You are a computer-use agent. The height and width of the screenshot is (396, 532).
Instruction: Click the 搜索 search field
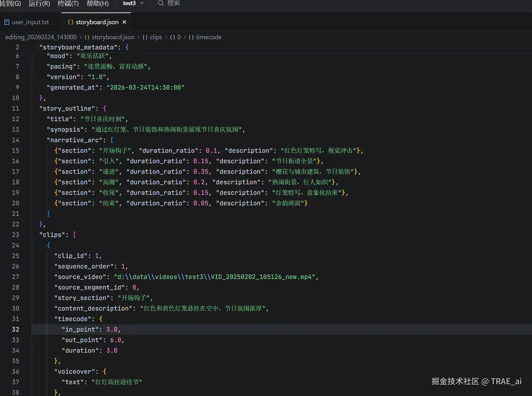pyautogui.click(x=174, y=3)
